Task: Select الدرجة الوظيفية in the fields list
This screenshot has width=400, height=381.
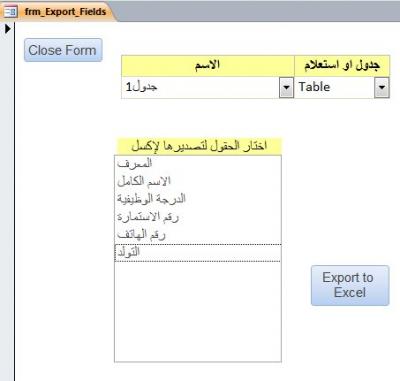Action: [x=198, y=199]
